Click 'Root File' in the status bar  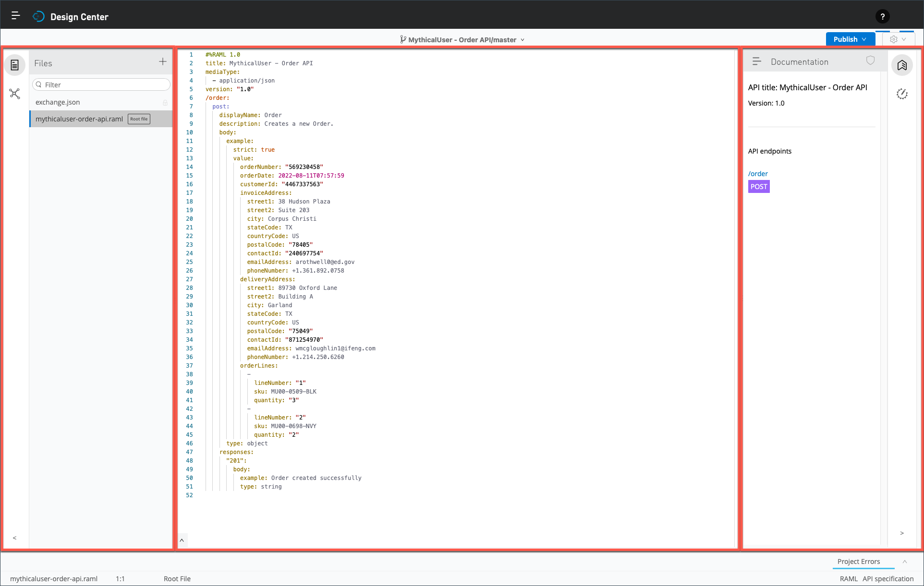pyautogui.click(x=177, y=579)
